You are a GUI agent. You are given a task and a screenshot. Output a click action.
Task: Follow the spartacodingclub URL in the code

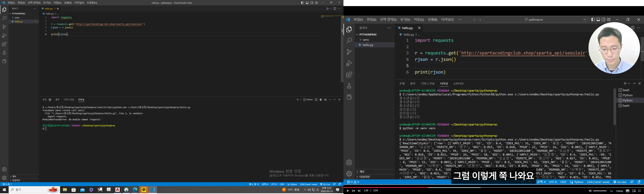click(x=109, y=24)
